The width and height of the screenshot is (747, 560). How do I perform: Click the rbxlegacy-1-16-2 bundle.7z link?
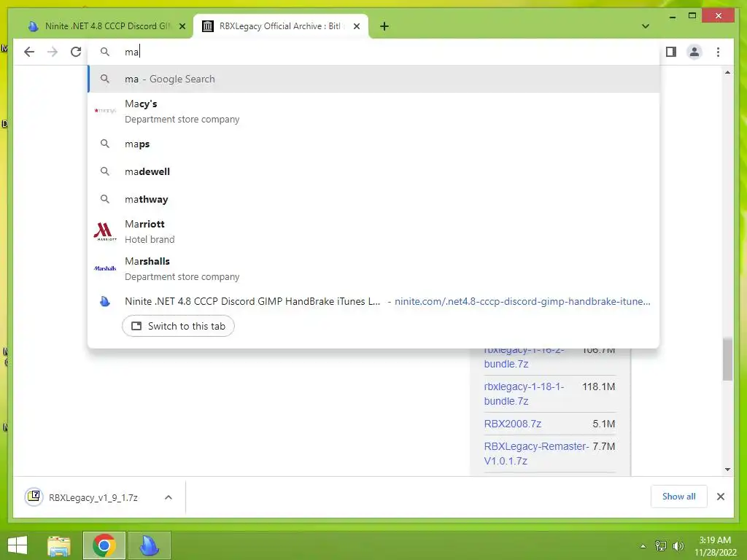[x=524, y=357]
